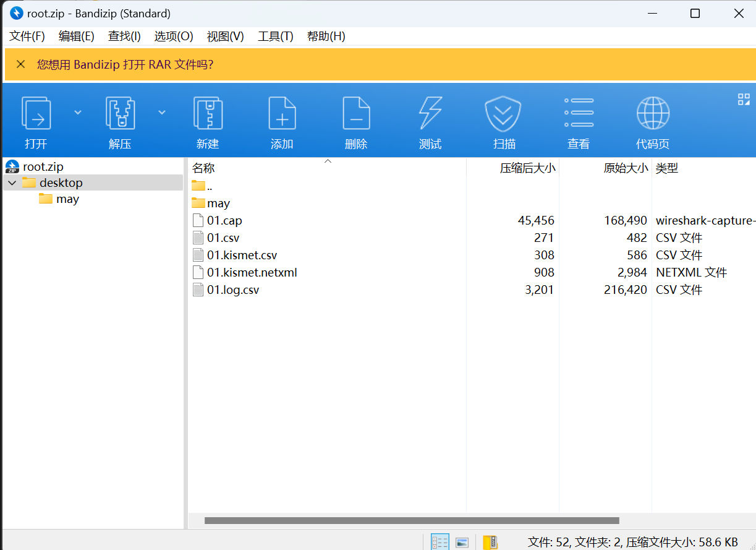Collapse the desktop tree node chevron
This screenshot has height=550, width=756.
click(x=12, y=183)
